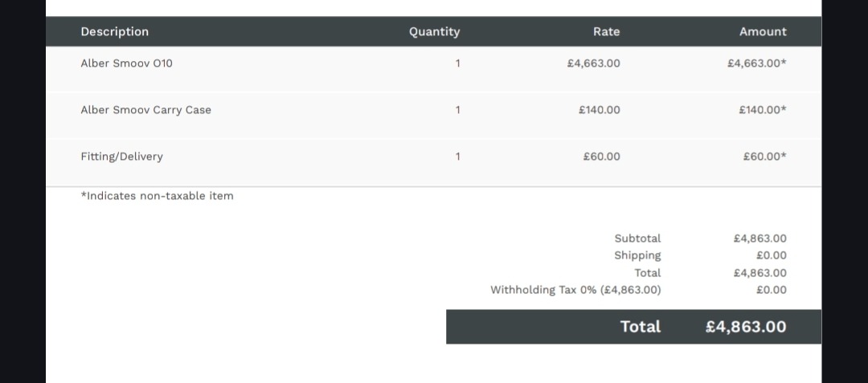Screen dimensions: 868x383
Task: Click the bold £4,863.00 grand total amount
Action: (746, 327)
